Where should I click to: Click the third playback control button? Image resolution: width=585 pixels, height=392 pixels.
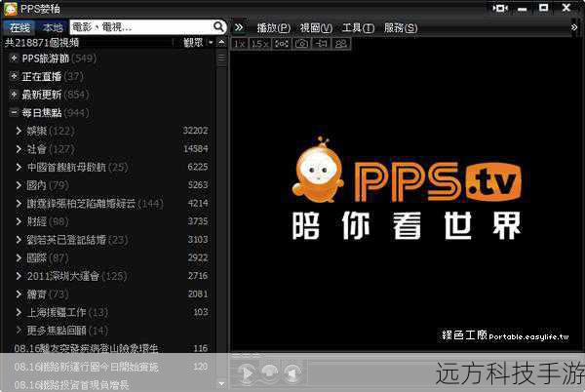click(x=292, y=372)
